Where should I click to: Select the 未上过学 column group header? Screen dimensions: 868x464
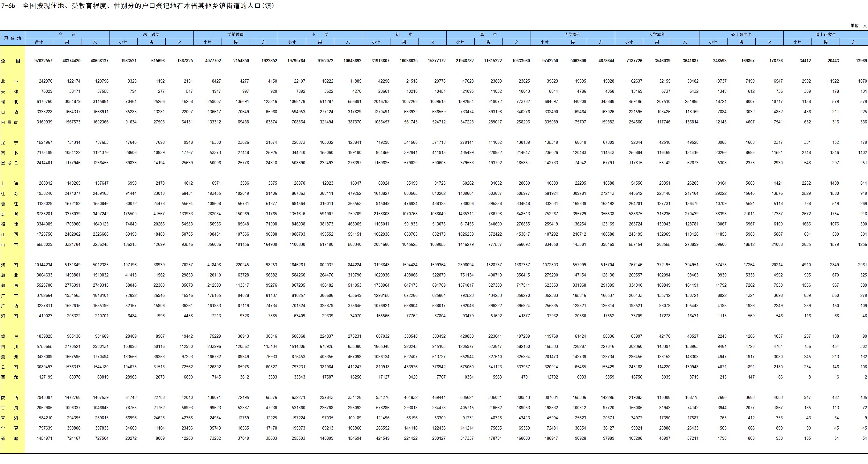[x=151, y=34]
